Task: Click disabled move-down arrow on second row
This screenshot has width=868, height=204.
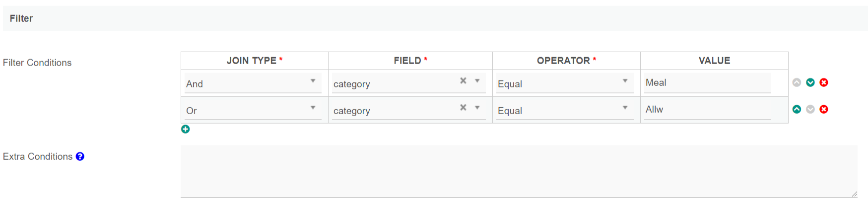Action: click(x=810, y=109)
